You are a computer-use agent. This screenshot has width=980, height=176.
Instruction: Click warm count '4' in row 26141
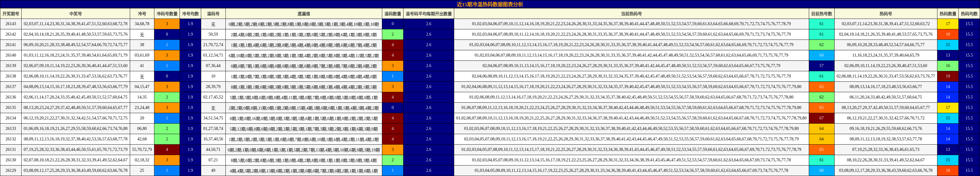click(x=393, y=45)
